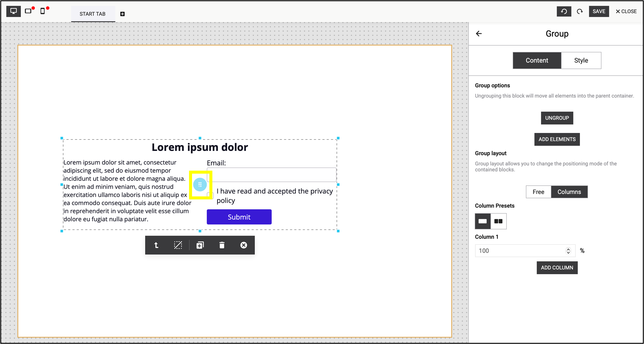Switch to desktop view icon
The width and height of the screenshot is (644, 344).
[x=13, y=11]
